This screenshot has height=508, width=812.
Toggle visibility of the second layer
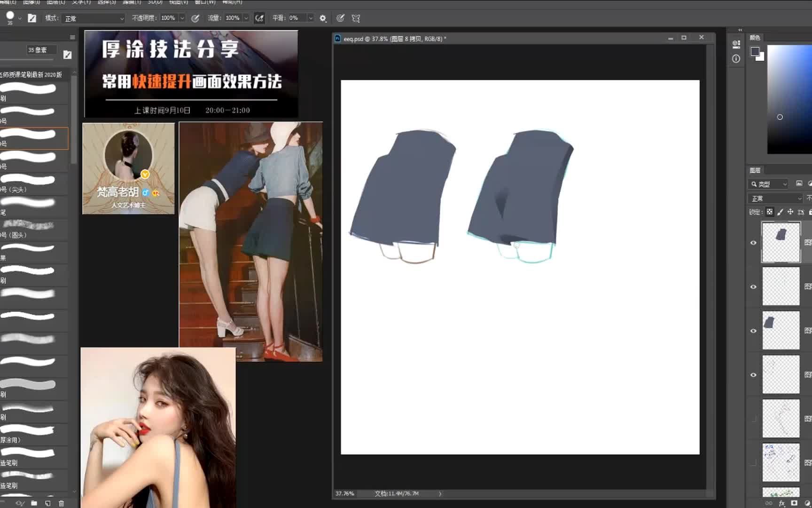click(753, 286)
